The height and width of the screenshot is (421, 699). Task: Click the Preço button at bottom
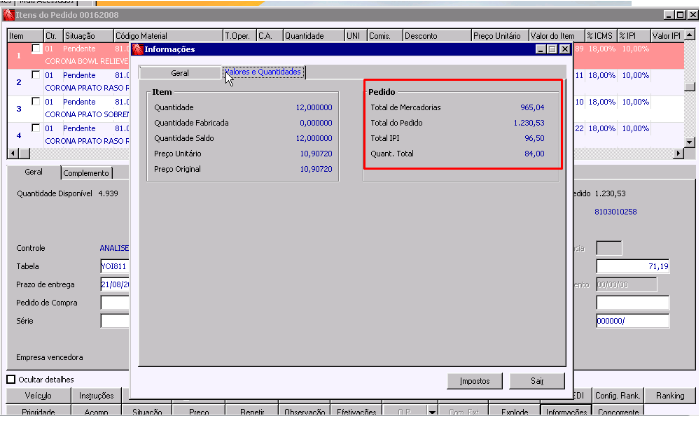[199, 412]
